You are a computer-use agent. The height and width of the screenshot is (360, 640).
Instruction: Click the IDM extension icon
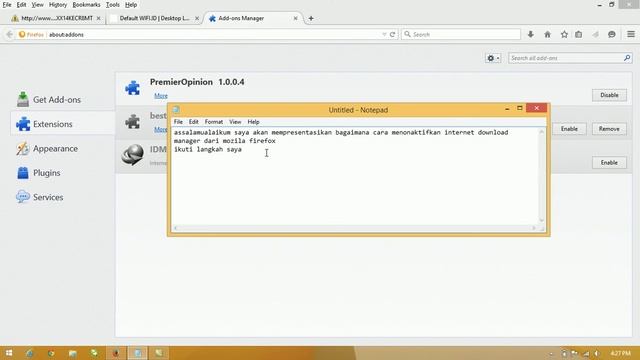[133, 155]
